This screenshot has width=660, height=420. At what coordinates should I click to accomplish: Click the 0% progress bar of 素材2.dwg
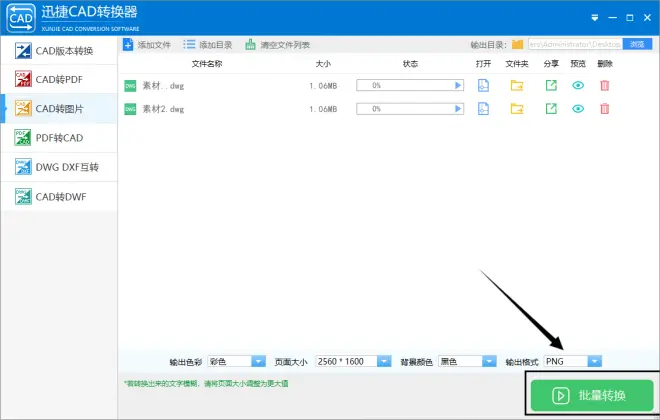410,109
